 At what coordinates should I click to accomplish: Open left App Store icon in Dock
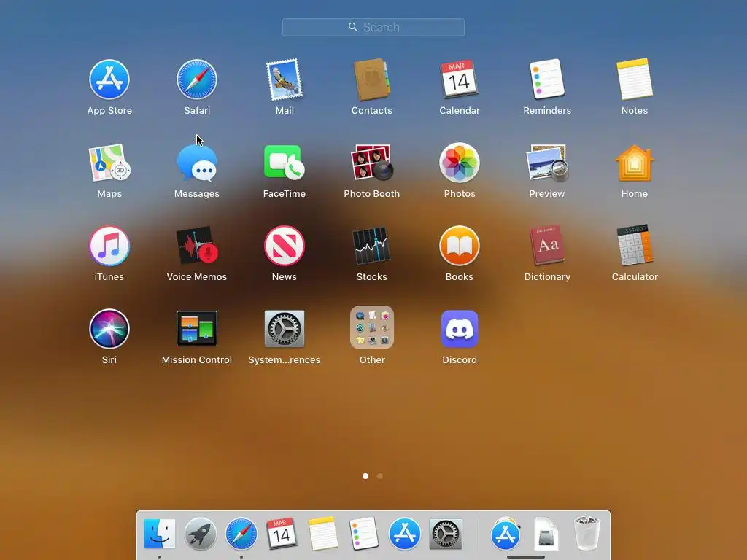tap(404, 534)
